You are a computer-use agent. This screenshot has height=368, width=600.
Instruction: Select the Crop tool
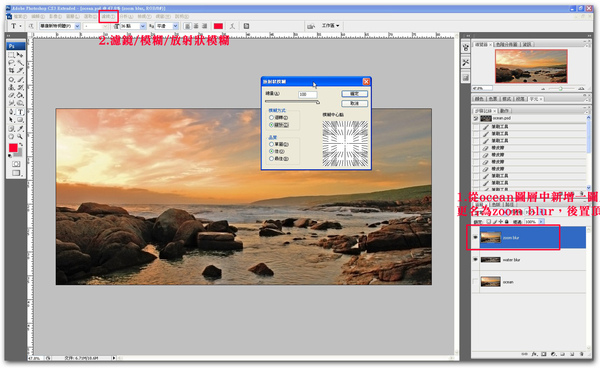[11, 70]
